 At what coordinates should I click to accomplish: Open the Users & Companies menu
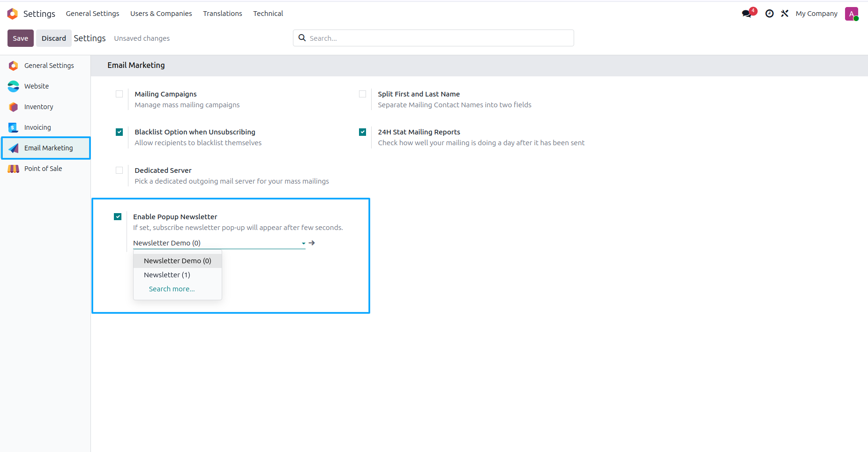(161, 14)
